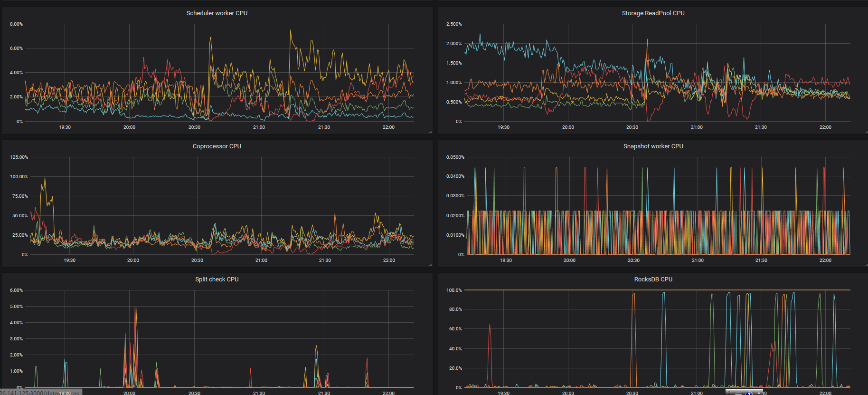Click the floating toolbar's dotted grip handle
The width and height of the screenshot is (868, 395).
(x=730, y=392)
